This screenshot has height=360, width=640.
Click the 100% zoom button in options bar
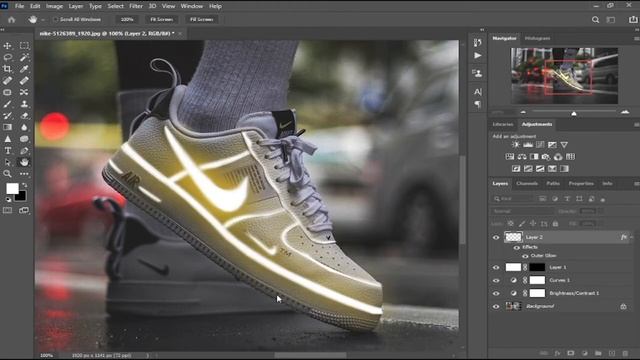coord(127,20)
